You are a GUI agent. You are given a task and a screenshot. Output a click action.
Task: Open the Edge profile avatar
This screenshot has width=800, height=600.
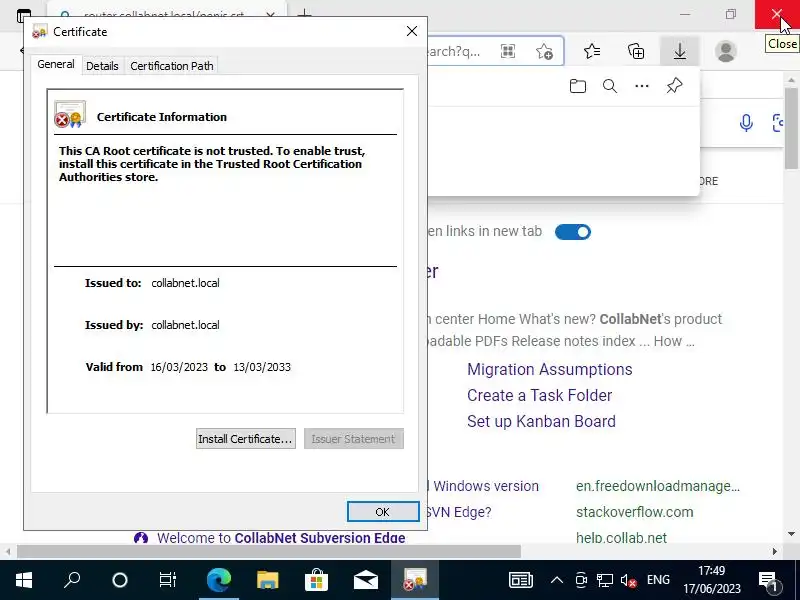[x=726, y=51]
